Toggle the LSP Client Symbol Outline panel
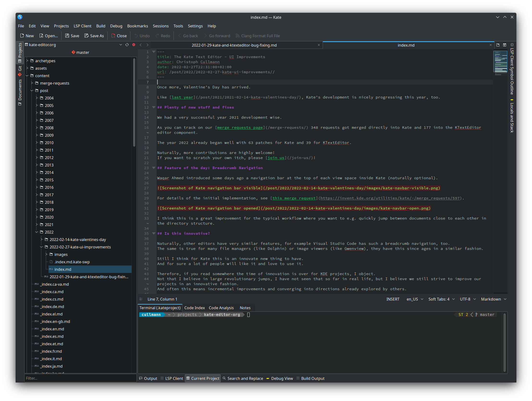 (512, 69)
